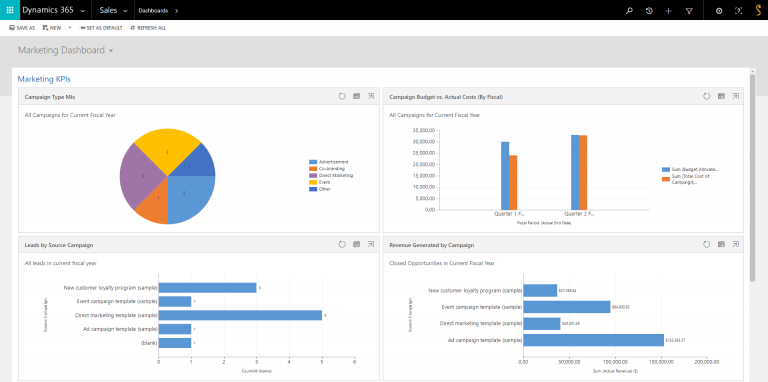Click Co-branding legend color swatch
The height and width of the screenshot is (382, 768).
[x=312, y=168]
